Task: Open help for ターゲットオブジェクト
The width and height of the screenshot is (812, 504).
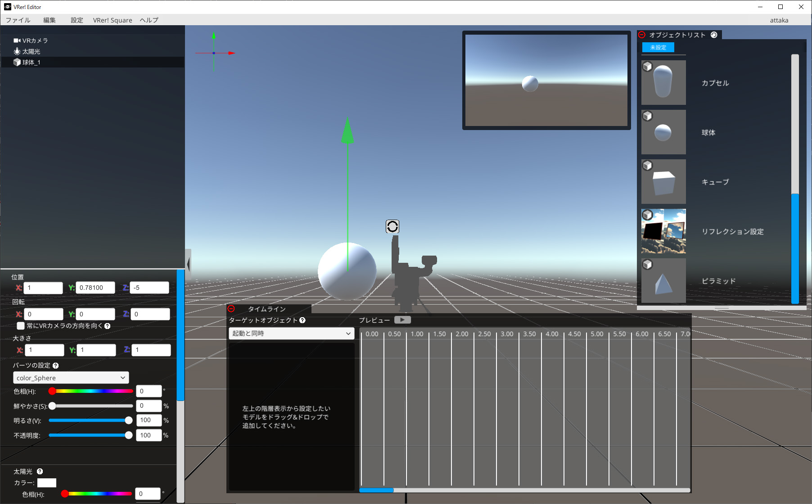Action: click(302, 320)
